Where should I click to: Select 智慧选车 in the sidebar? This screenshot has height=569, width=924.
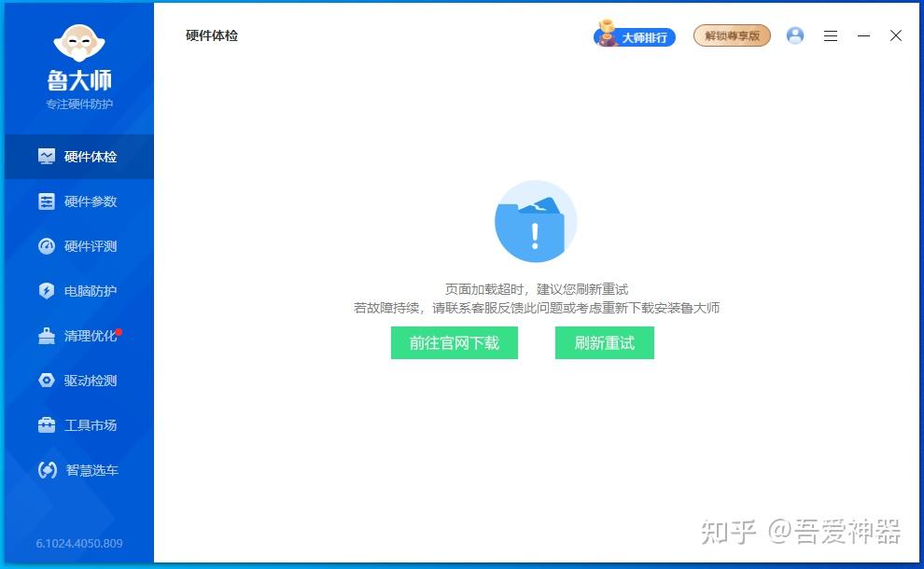coord(79,470)
